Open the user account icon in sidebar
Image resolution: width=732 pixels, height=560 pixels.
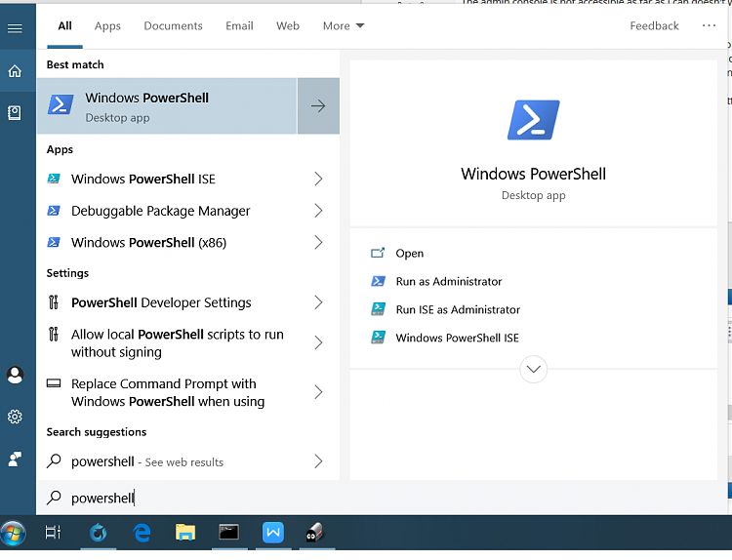tap(15, 376)
